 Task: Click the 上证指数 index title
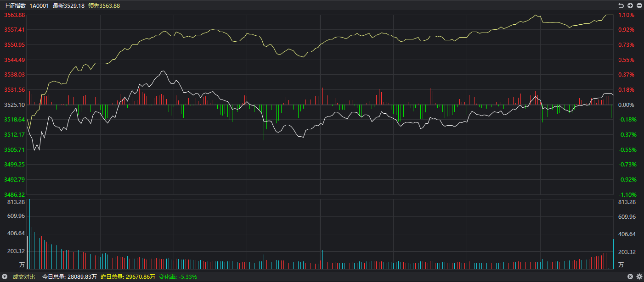point(15,6)
